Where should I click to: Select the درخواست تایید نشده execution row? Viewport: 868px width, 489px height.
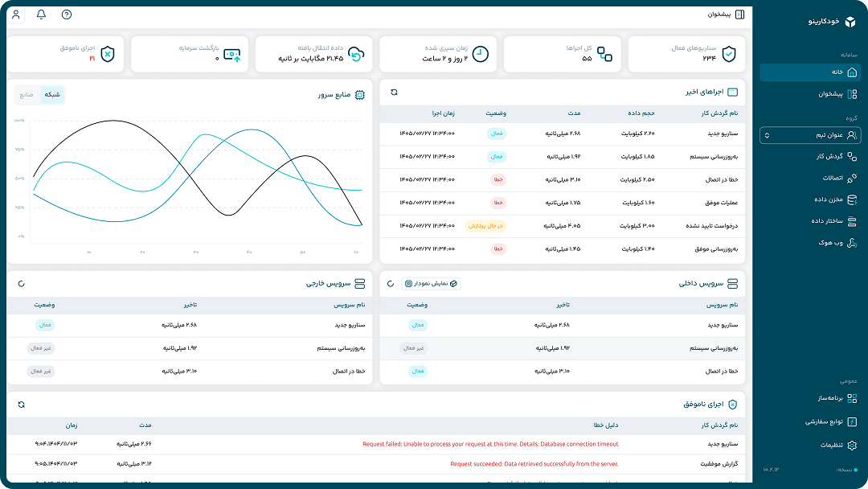(x=563, y=226)
